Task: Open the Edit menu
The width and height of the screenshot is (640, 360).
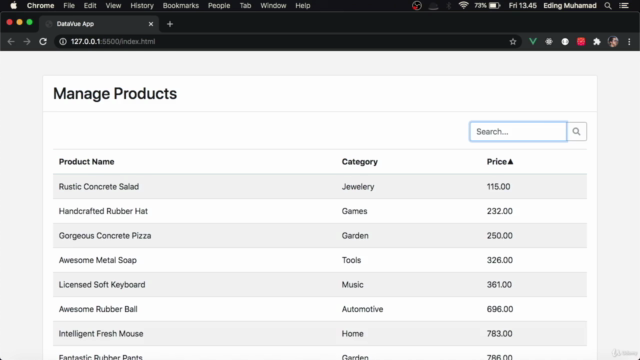Action: point(90,6)
